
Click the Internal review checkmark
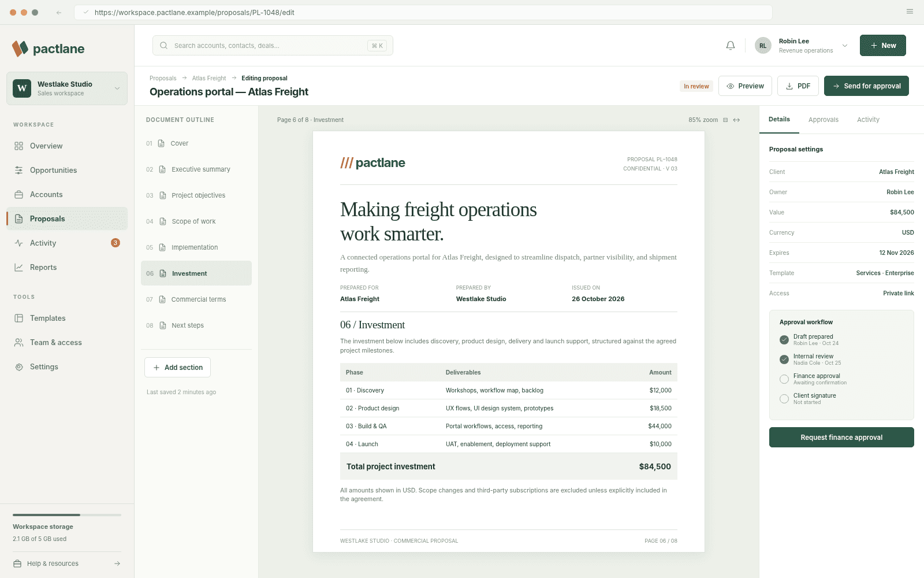point(784,360)
